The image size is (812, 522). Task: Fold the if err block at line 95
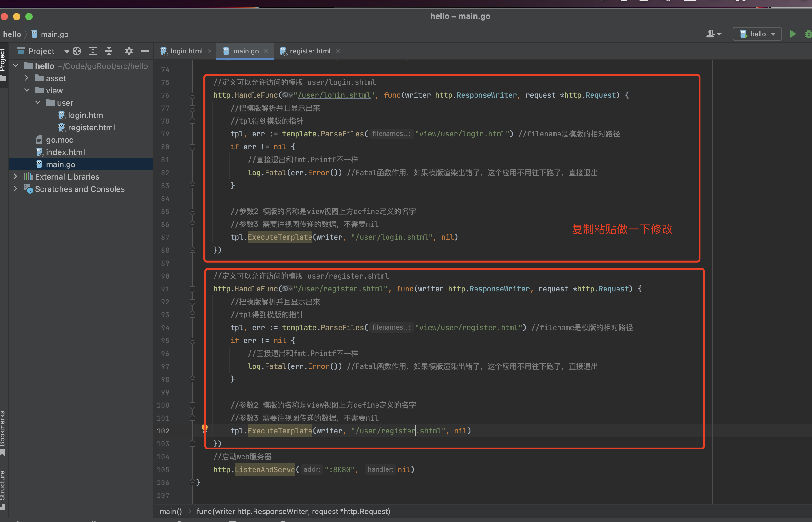point(192,340)
